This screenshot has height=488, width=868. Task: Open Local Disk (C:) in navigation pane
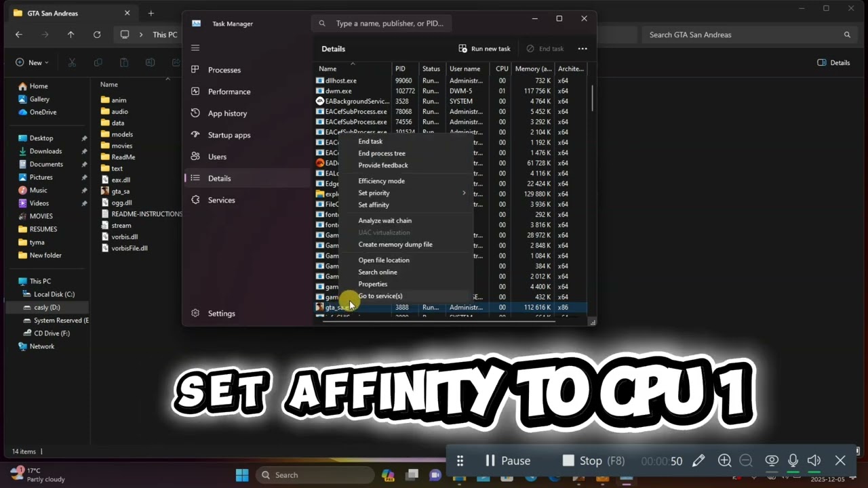click(x=54, y=294)
